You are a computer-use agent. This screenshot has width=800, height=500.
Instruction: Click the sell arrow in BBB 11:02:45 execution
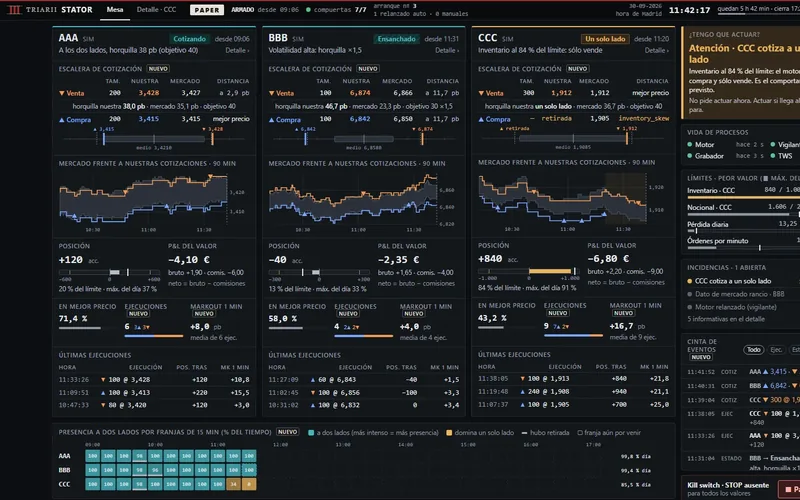click(313, 393)
